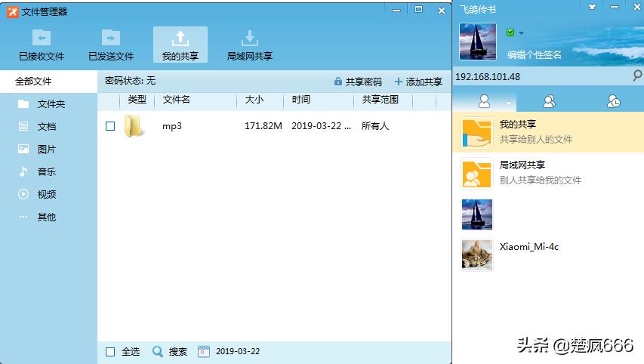Click 密码状态: 无 status text

[x=130, y=81]
